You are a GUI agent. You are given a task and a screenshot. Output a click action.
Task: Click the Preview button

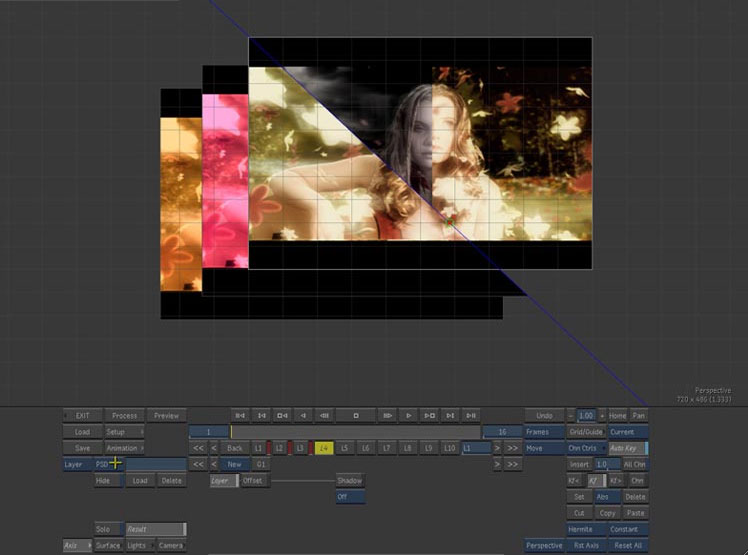166,416
